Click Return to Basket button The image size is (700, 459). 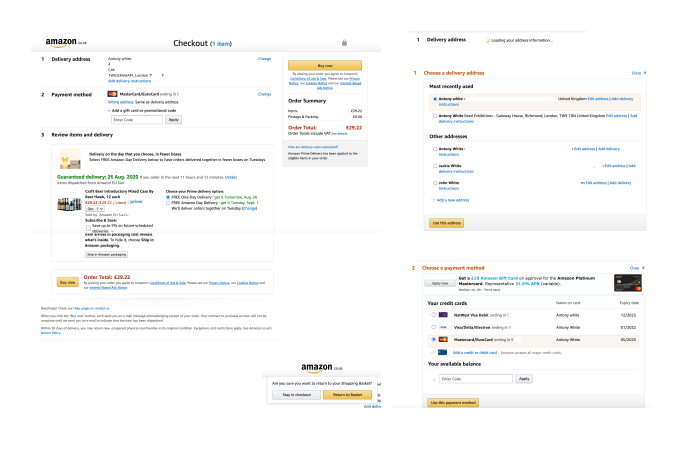(x=347, y=394)
